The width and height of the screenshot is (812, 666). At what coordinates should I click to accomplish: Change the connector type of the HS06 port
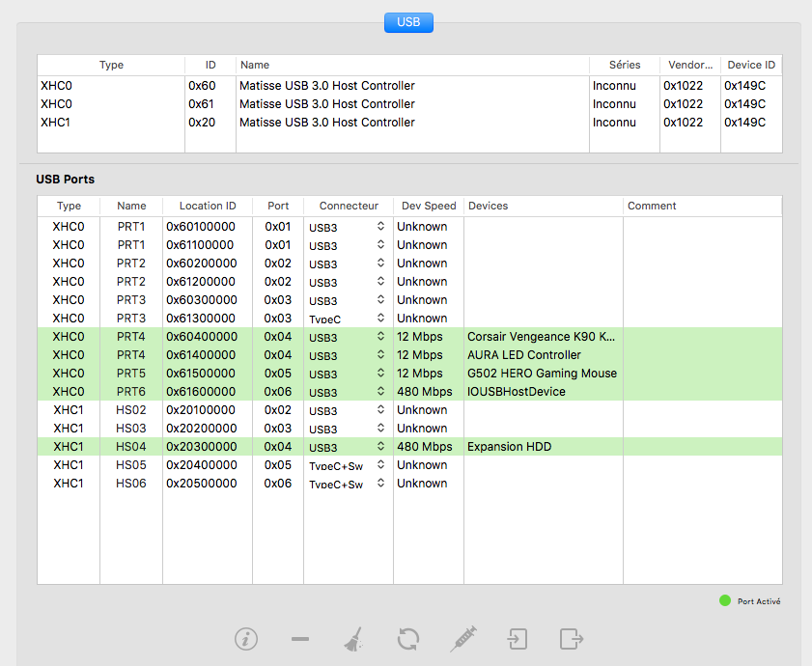[380, 484]
